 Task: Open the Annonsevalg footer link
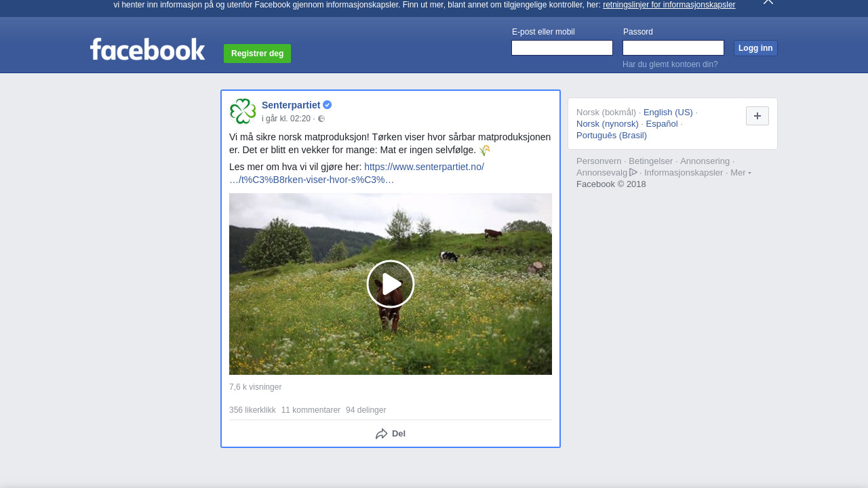tap(601, 173)
